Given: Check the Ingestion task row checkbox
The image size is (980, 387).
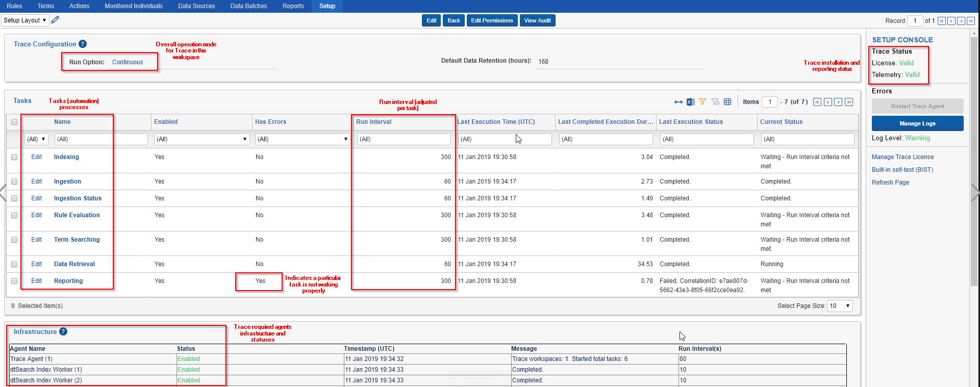Looking at the screenshot, I should pos(14,182).
